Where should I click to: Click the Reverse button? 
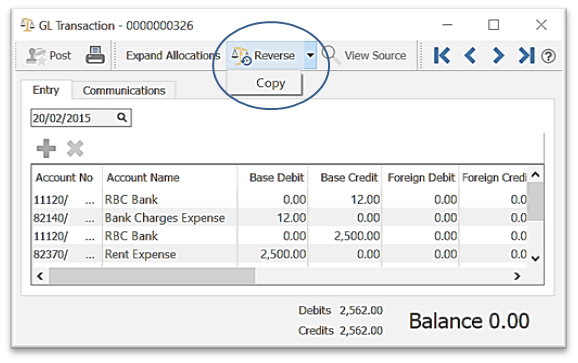point(265,56)
